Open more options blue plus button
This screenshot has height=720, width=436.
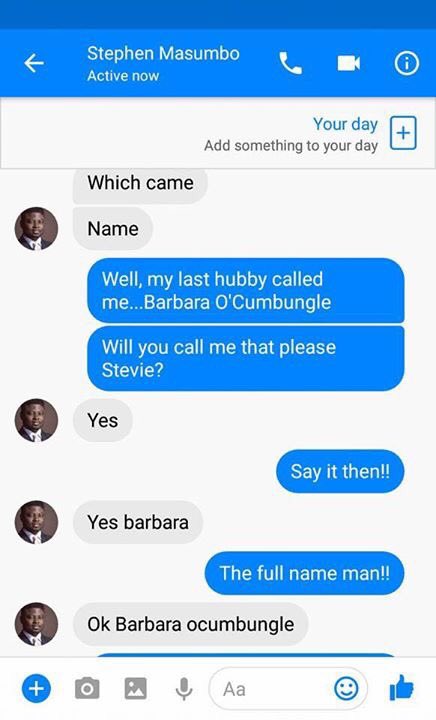point(36,688)
